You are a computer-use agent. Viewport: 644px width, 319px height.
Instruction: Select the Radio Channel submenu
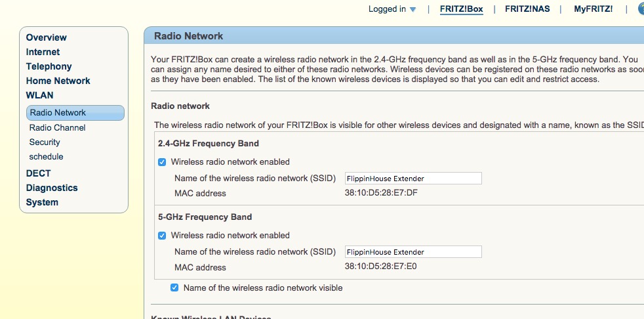(58, 128)
